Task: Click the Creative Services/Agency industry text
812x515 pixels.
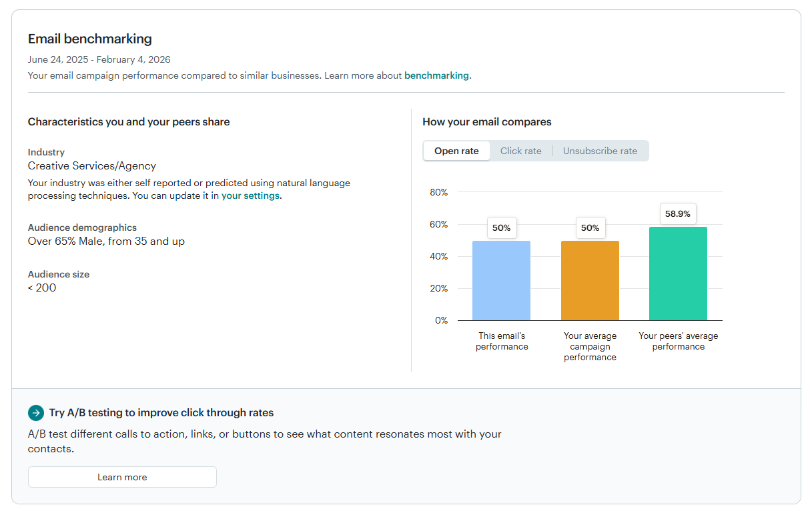Action: (x=91, y=165)
